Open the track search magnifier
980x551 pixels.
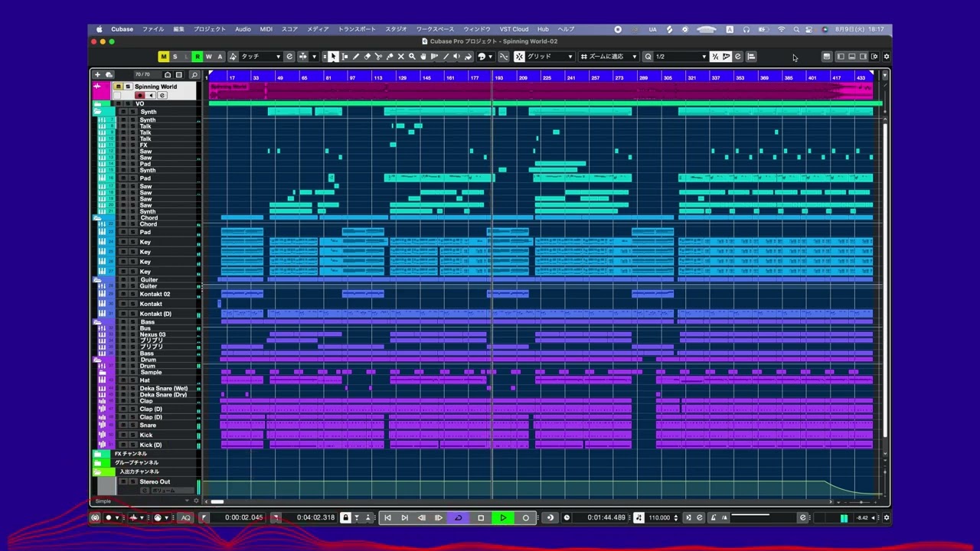194,75
